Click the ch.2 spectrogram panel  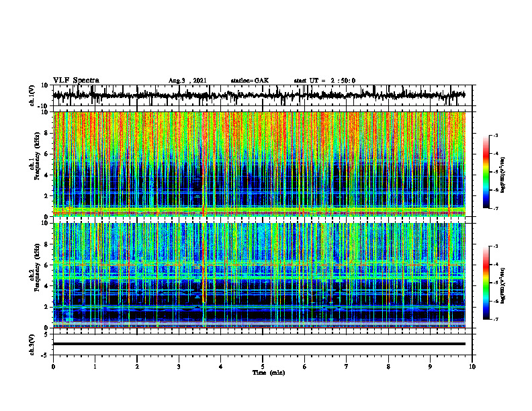click(x=259, y=275)
